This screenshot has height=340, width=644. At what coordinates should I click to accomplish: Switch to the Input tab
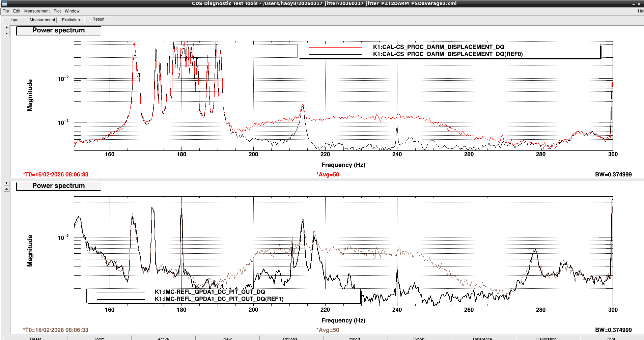15,20
